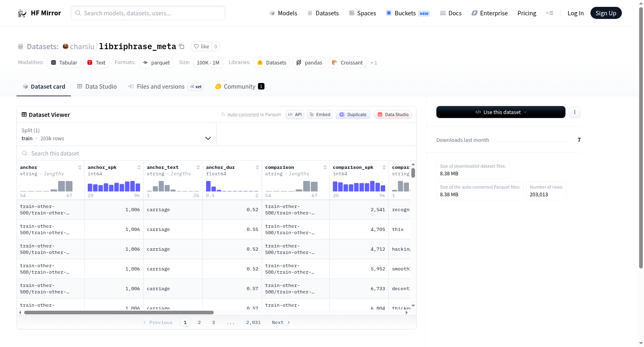
Task: Open the Models menu item
Action: pyautogui.click(x=283, y=13)
